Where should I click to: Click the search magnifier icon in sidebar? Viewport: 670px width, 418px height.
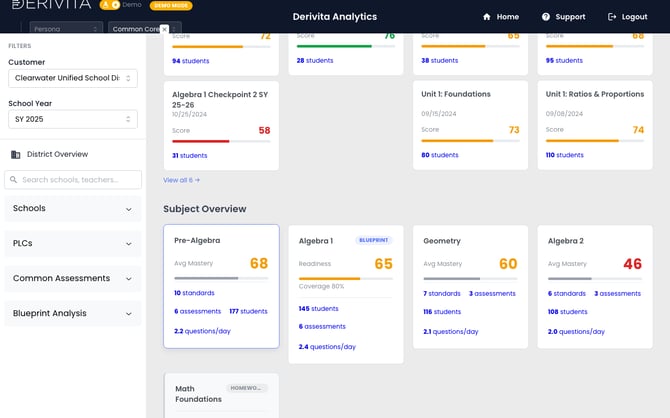pos(14,180)
